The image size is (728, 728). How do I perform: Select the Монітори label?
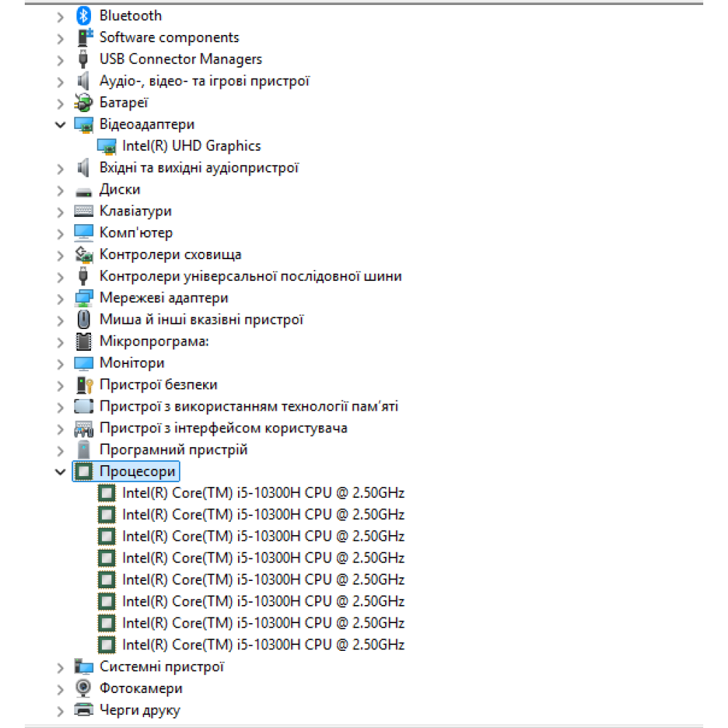coord(132,363)
